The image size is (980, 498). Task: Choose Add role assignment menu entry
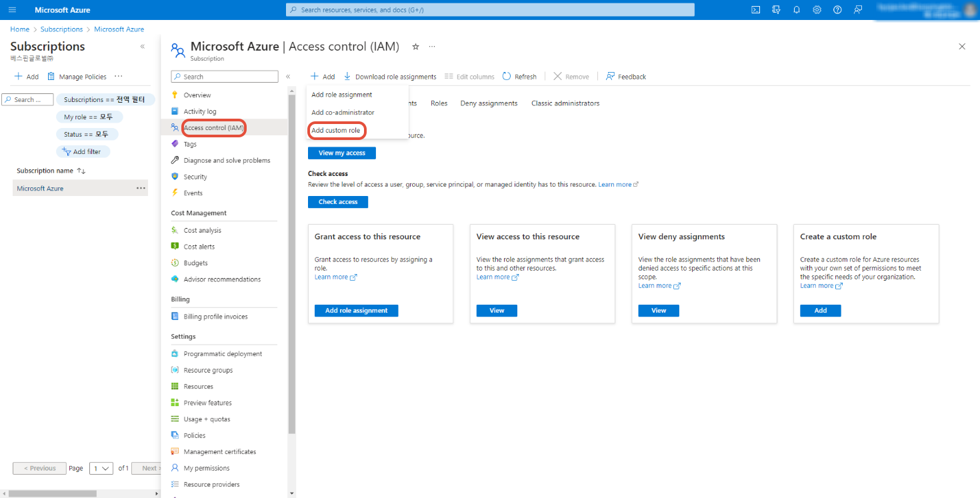click(x=341, y=95)
